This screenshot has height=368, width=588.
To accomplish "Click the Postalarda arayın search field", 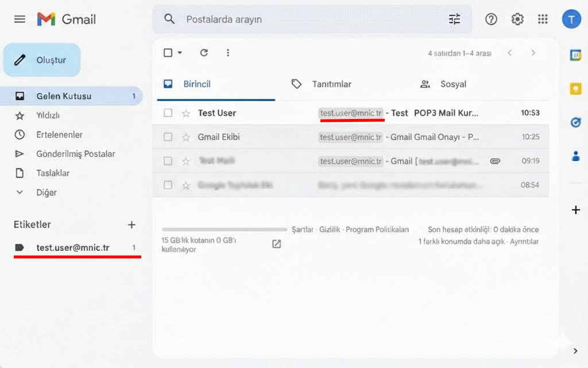I will click(310, 19).
